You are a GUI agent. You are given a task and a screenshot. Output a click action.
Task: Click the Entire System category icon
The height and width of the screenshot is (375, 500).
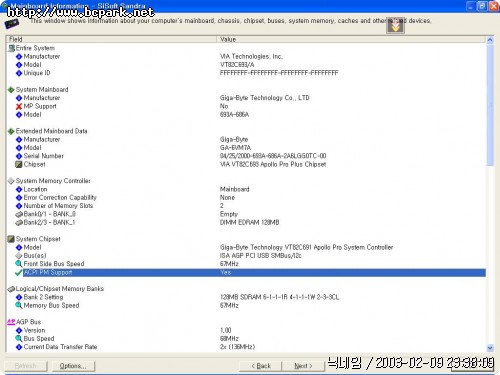coord(11,48)
